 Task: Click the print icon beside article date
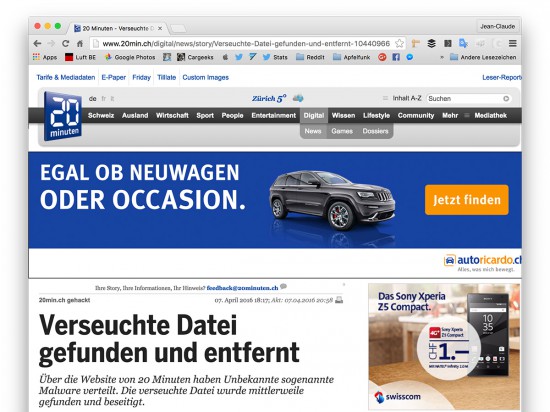coord(339,300)
